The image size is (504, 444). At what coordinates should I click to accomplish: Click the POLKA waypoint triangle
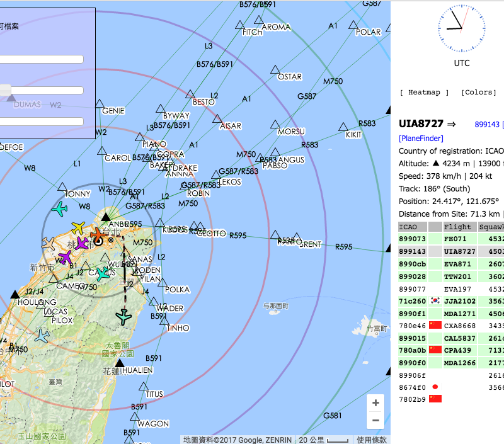(x=163, y=283)
